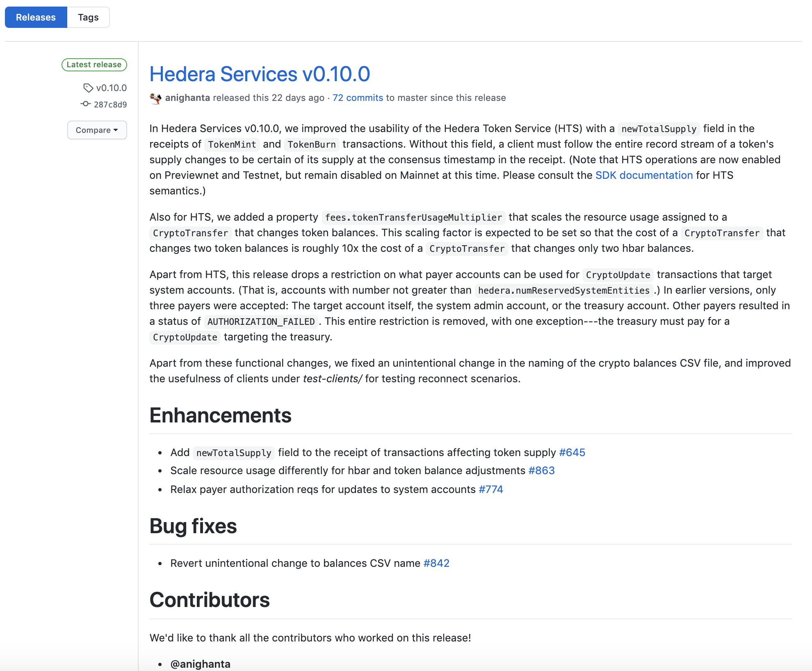Image resolution: width=812 pixels, height=671 pixels.
Task: Click the TokenMint code text
Action: pyautogui.click(x=232, y=144)
